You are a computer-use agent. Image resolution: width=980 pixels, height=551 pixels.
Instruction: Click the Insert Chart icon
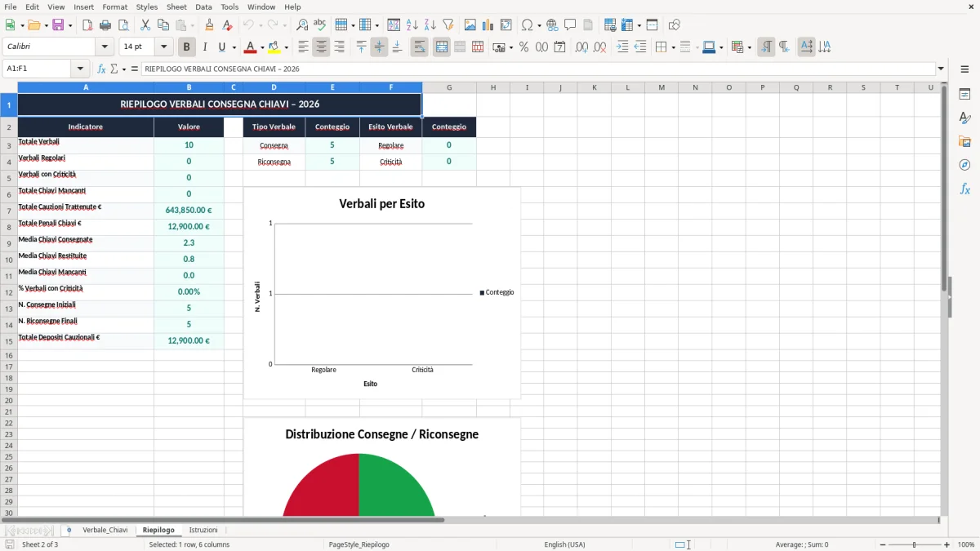point(488,25)
